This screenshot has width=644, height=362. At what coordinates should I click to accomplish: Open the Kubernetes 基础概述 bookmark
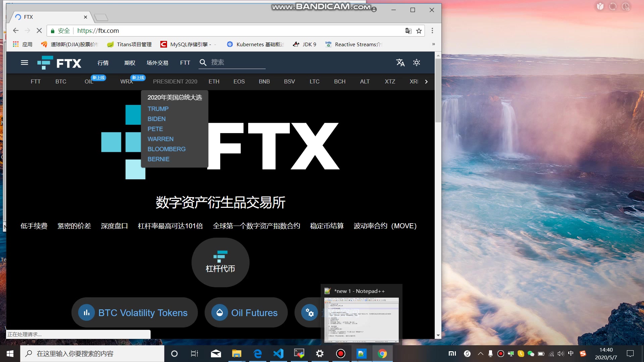pyautogui.click(x=255, y=44)
